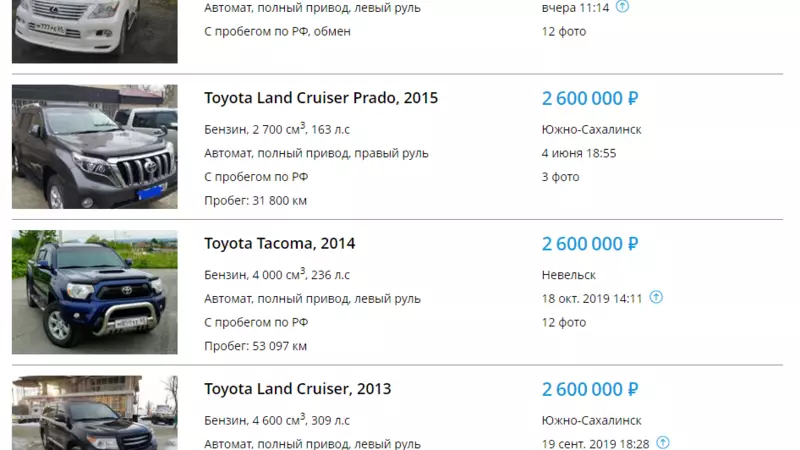Viewport: 800px width, 450px height.
Task: Click "3 фото" in the Prado listing
Action: point(560,177)
